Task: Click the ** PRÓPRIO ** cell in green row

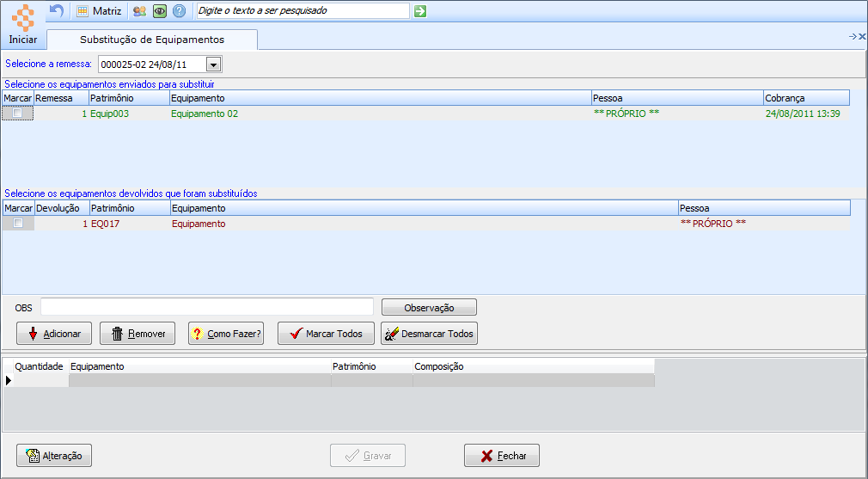Action: point(677,114)
